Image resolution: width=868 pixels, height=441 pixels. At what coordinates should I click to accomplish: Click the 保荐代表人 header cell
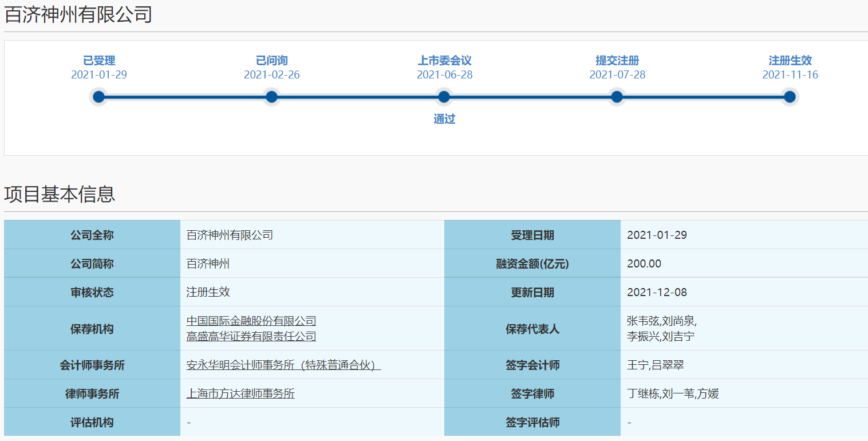click(x=532, y=329)
